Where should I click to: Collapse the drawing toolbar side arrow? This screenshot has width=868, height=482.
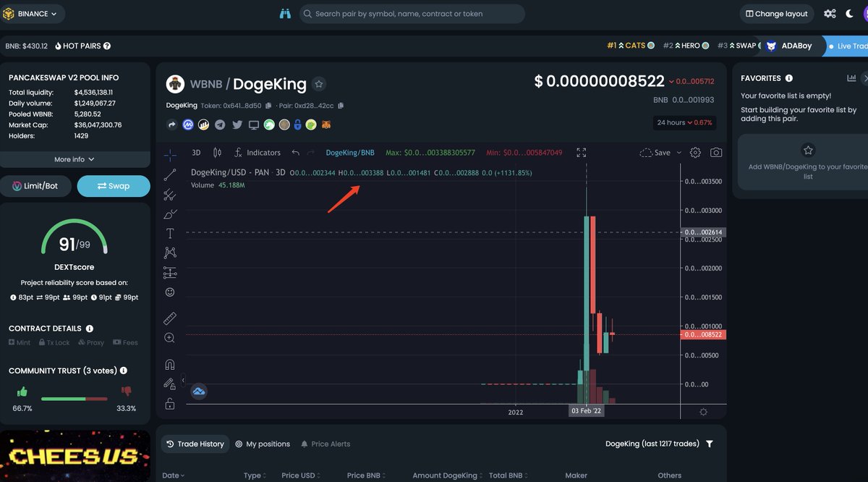pos(183,380)
